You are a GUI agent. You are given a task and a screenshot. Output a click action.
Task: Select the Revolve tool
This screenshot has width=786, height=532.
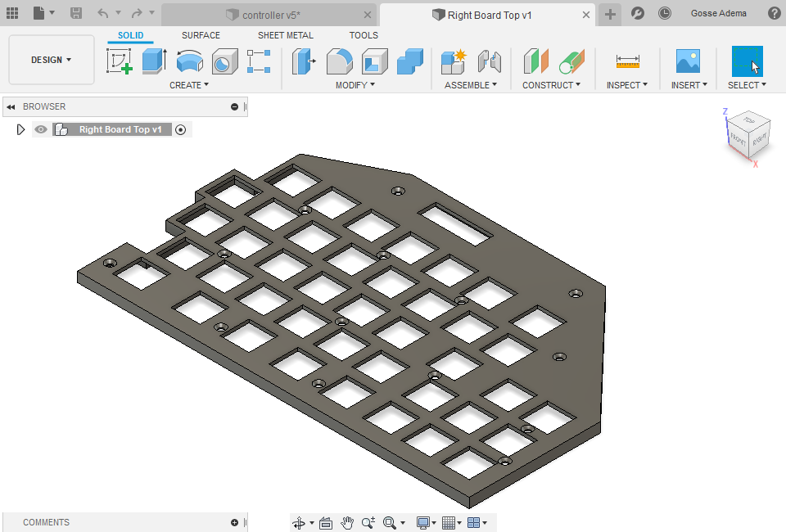coord(190,61)
